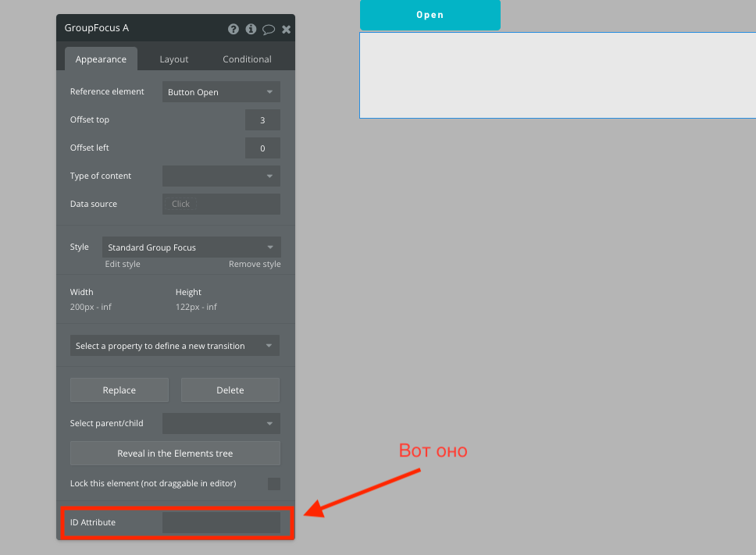Open the Reference element dropdown

point(221,92)
